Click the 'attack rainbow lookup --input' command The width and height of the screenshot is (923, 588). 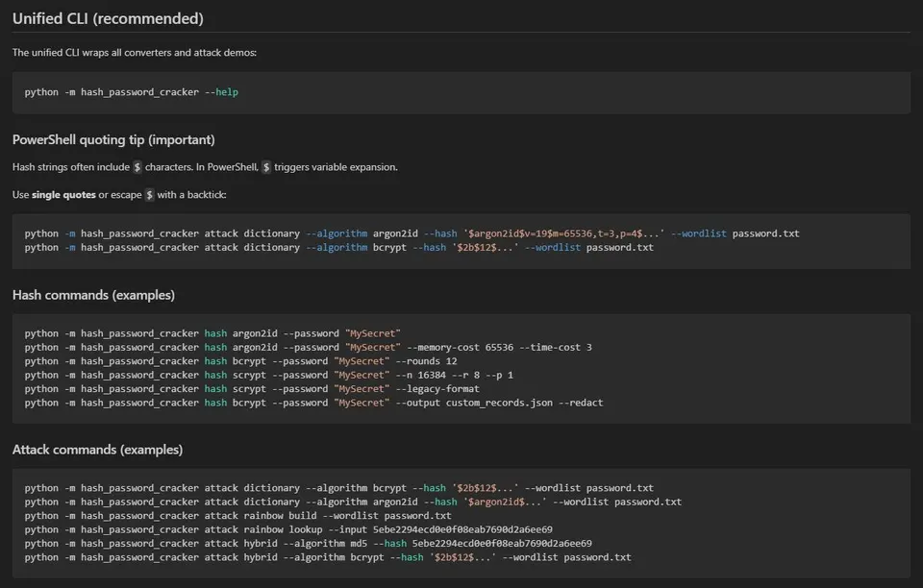288,529
